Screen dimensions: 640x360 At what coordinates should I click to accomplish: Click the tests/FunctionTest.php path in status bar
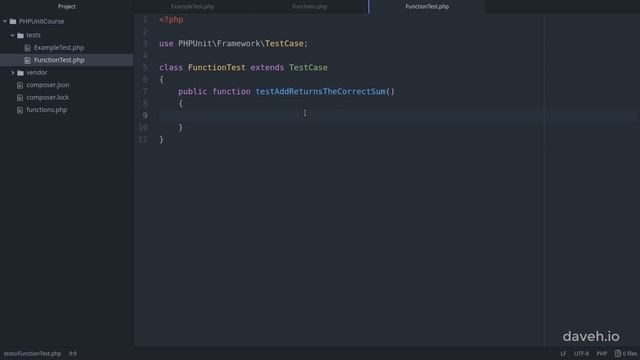[32, 353]
